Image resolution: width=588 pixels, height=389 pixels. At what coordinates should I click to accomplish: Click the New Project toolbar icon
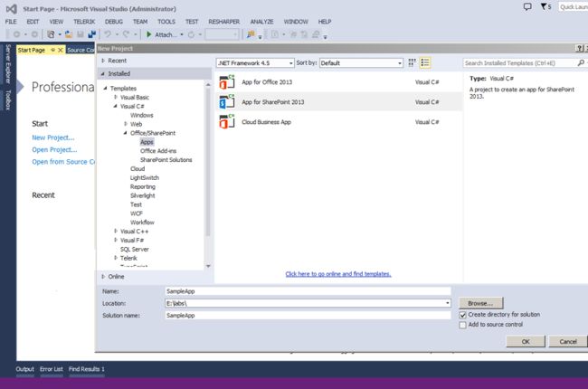pos(51,34)
